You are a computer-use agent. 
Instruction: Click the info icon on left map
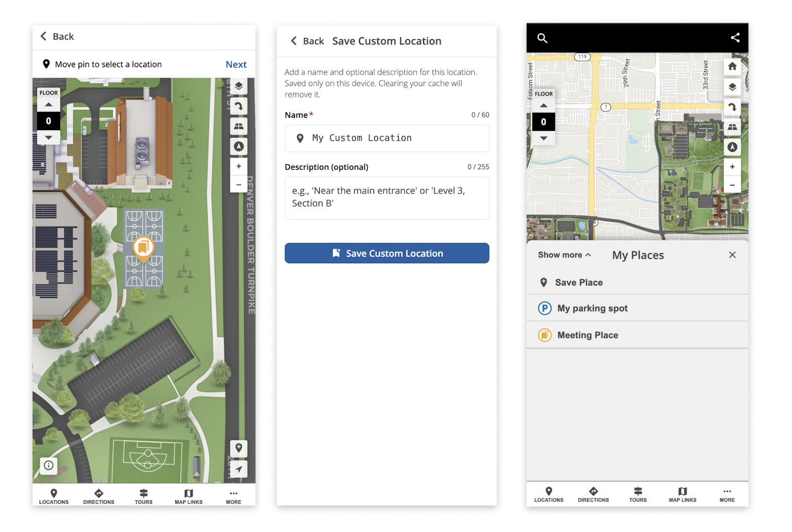[x=49, y=465]
